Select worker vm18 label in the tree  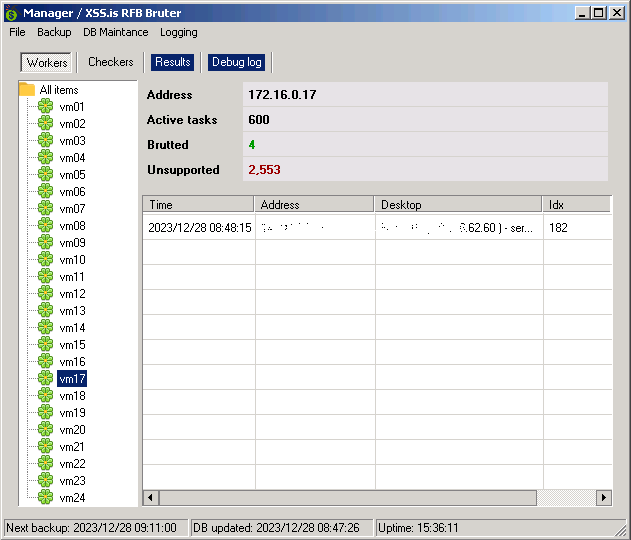tap(72, 396)
